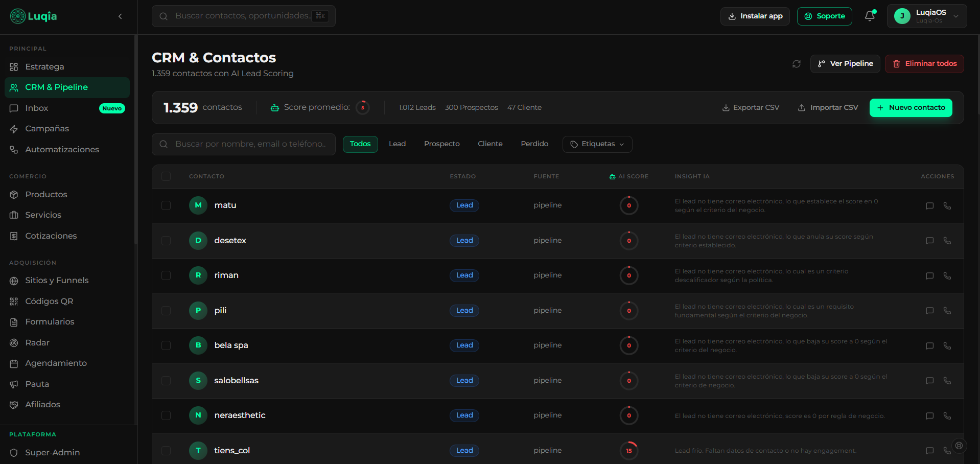Click the AI score ring for tiens_col
980x464 pixels.
tap(629, 451)
